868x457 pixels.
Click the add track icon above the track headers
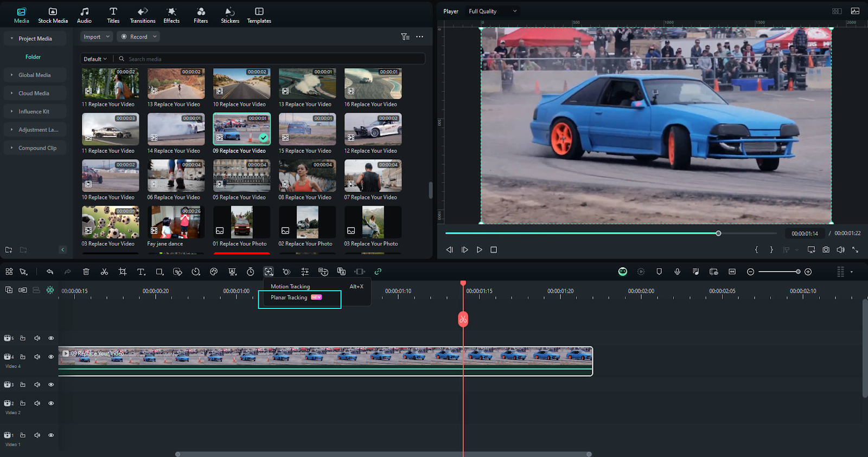(x=9, y=290)
